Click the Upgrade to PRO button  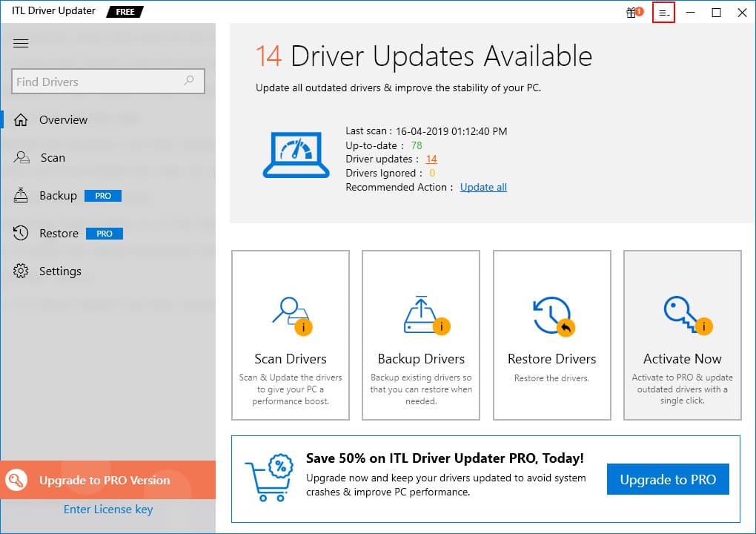668,480
